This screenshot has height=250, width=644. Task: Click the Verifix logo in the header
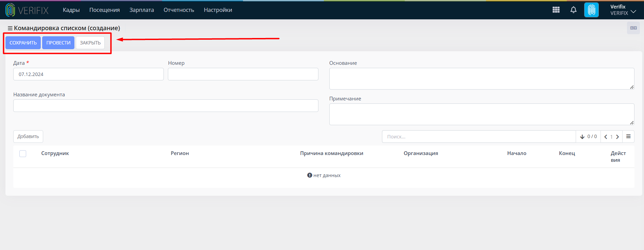(x=27, y=10)
